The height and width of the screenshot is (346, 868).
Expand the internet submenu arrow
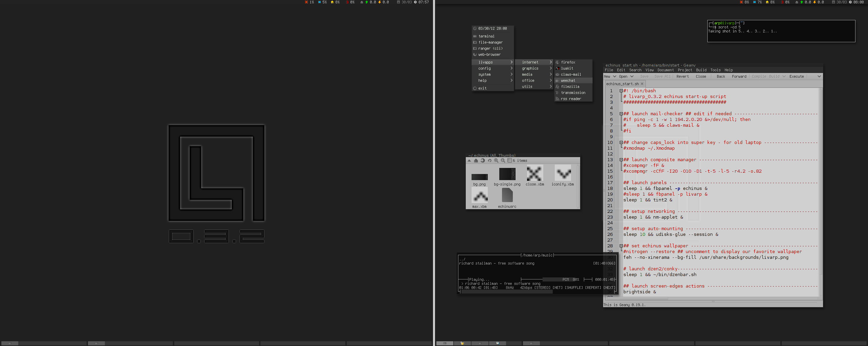pyautogui.click(x=551, y=62)
